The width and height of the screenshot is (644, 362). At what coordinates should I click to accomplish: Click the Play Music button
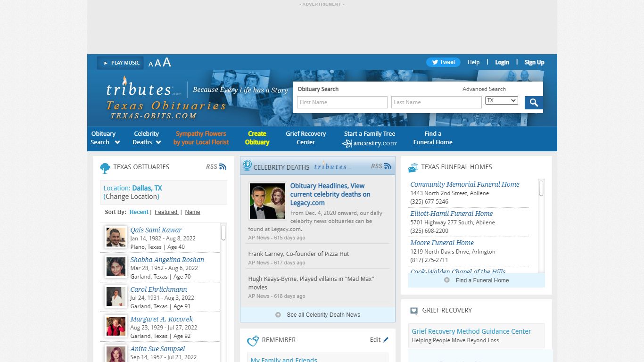pyautogui.click(x=120, y=63)
